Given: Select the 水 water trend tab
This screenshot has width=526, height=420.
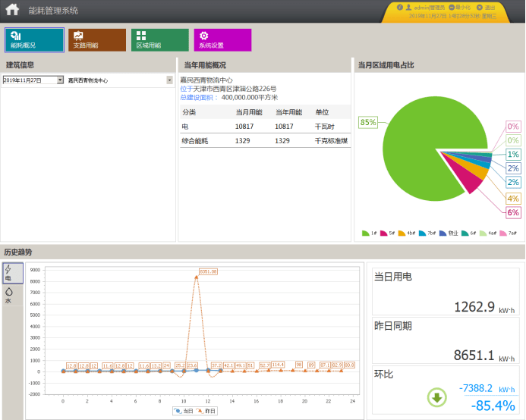Looking at the screenshot, I should 13,296.
